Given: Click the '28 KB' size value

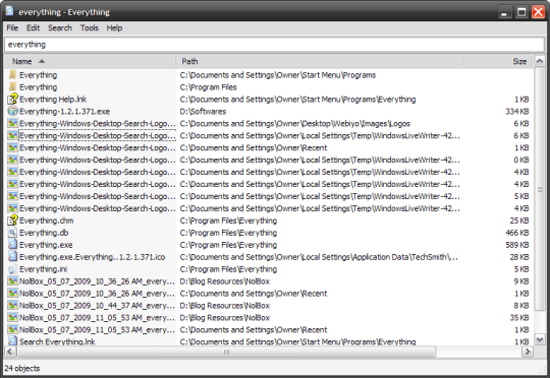Looking at the screenshot, I should point(519,257).
